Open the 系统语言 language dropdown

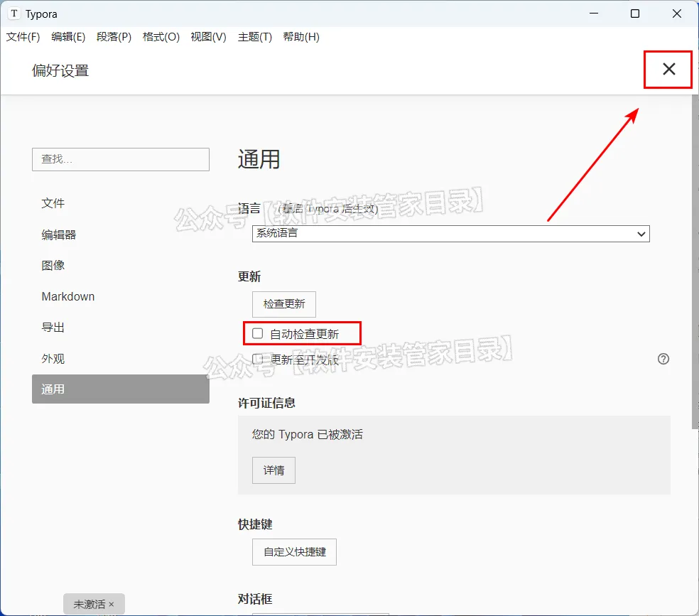point(450,234)
